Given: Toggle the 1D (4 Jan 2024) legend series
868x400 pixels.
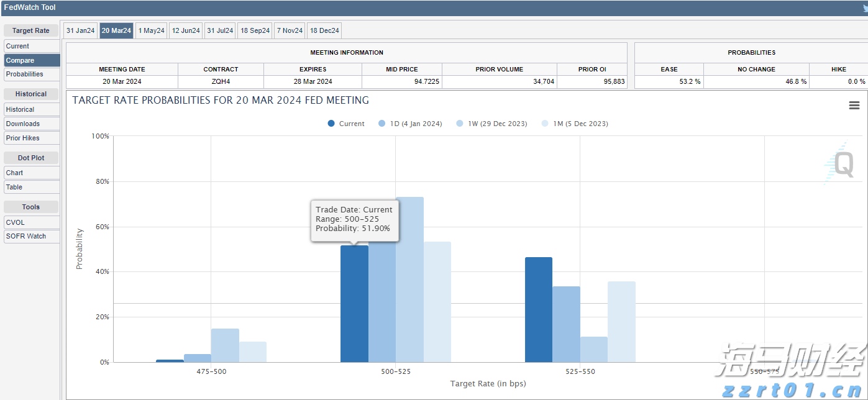Looking at the screenshot, I should (410, 124).
